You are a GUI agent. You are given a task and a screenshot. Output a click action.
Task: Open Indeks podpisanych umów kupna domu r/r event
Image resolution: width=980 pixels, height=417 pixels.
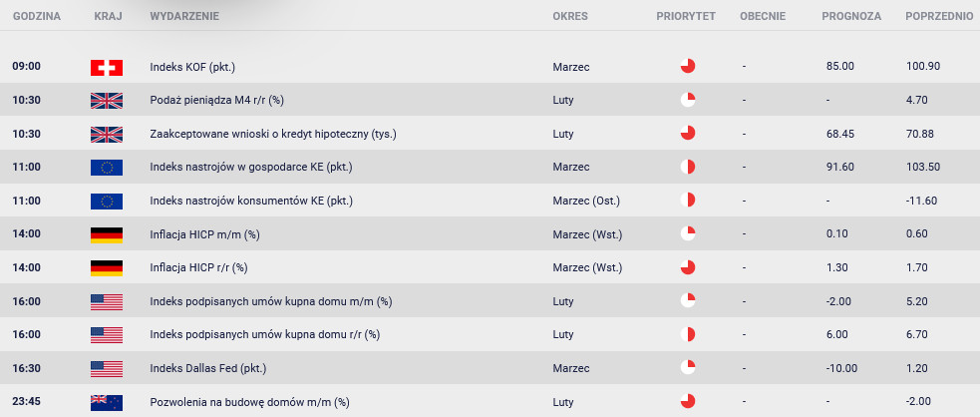(x=265, y=335)
